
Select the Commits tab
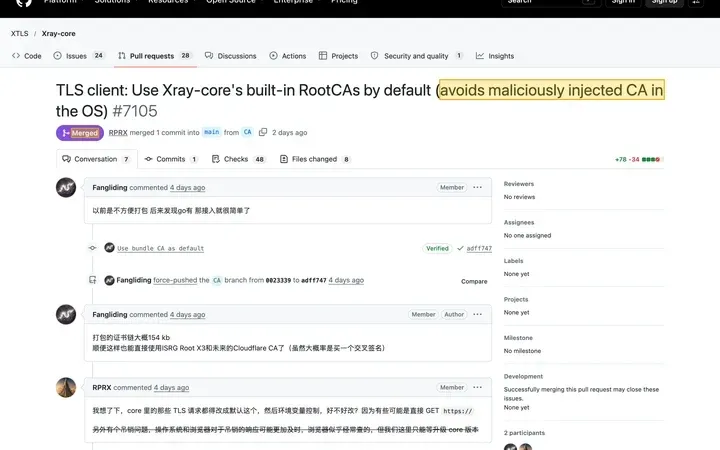(x=171, y=159)
